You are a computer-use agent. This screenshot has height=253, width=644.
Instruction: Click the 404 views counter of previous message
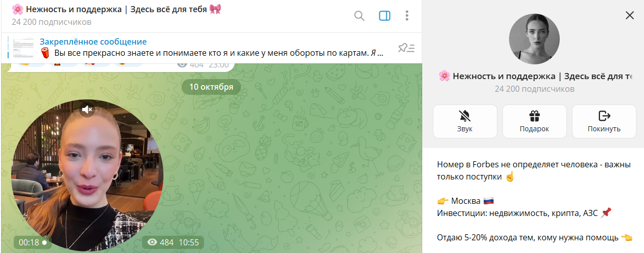click(x=190, y=65)
